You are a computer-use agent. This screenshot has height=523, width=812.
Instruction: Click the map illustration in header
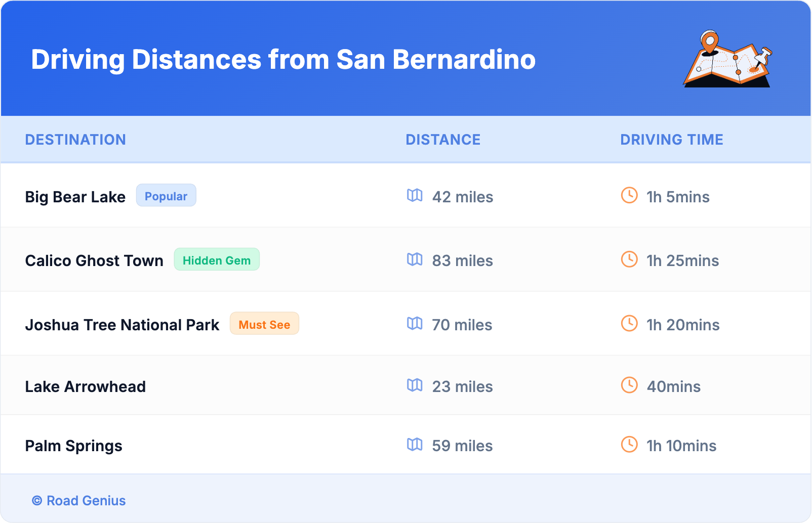coord(728,60)
